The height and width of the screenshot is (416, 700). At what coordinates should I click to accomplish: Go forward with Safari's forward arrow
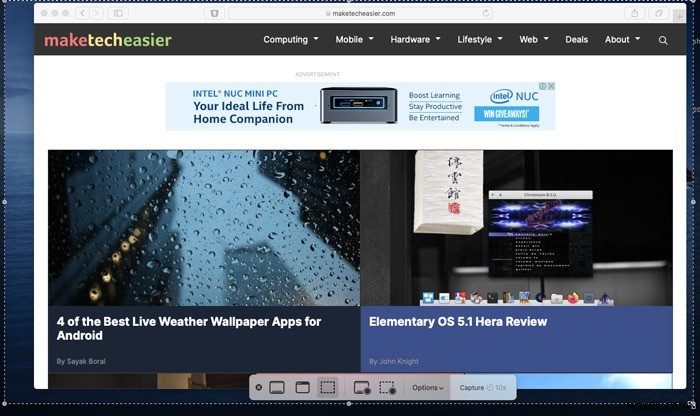click(x=96, y=13)
